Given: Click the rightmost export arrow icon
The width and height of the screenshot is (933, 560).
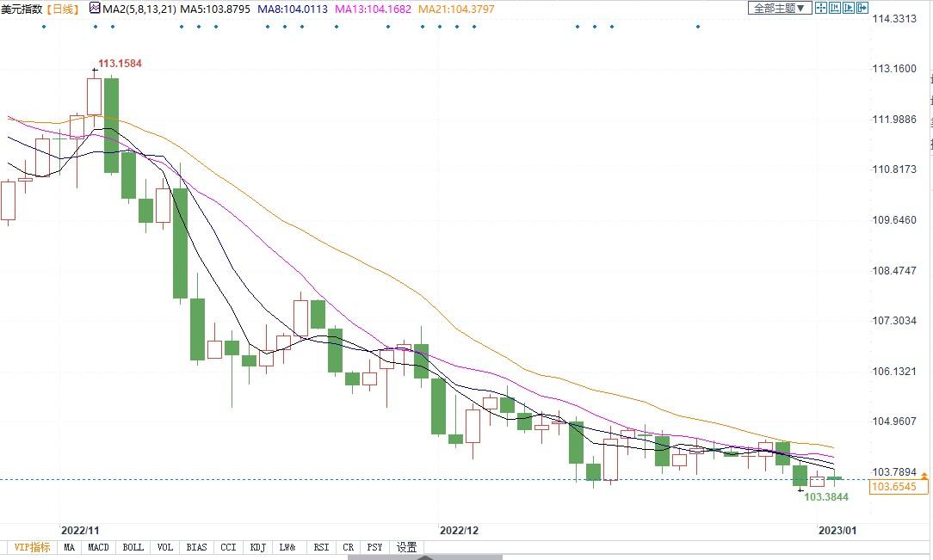Looking at the screenshot, I should coord(862,8).
